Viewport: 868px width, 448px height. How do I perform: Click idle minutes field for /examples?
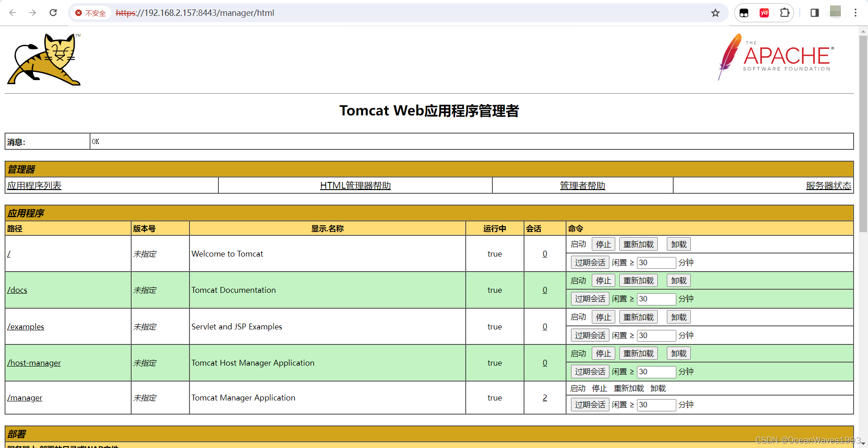point(656,335)
